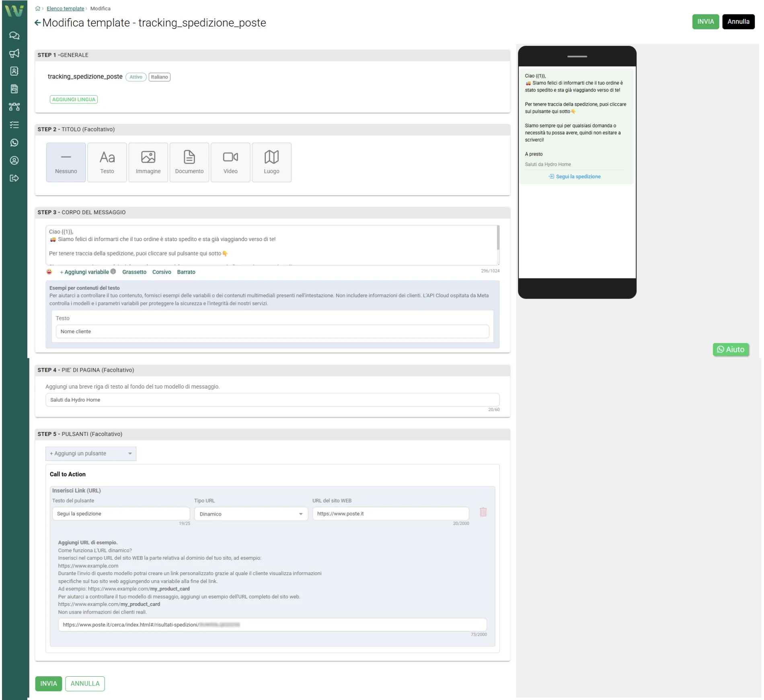764x700 pixels.
Task: Delete the URL button with trash icon
Action: (x=483, y=512)
